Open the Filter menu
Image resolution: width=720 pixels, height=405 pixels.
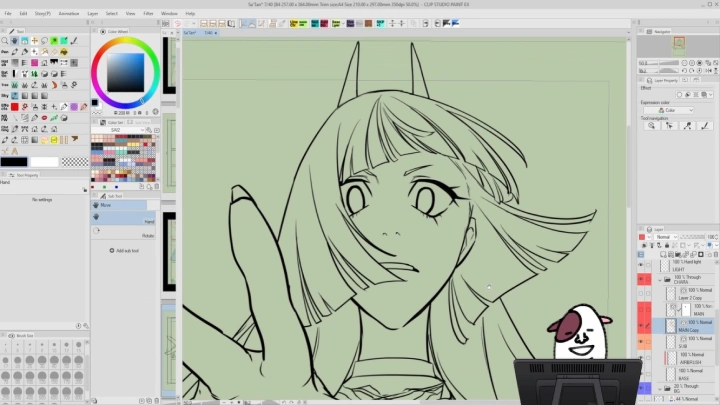148,13
